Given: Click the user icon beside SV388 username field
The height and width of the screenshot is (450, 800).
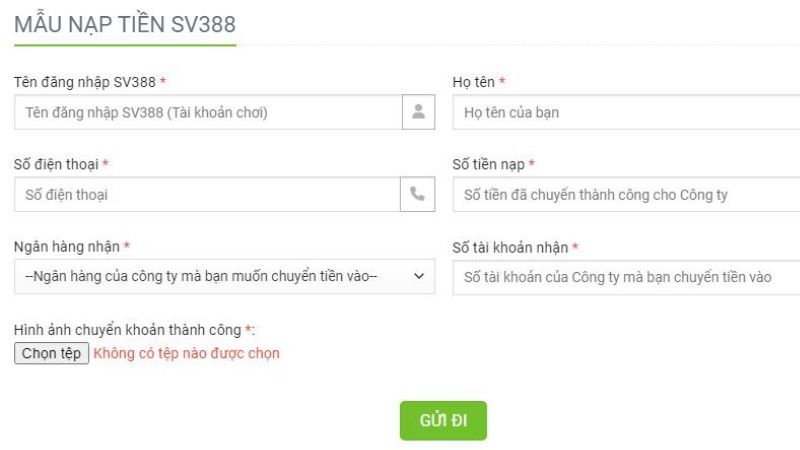Looking at the screenshot, I should point(418,112).
